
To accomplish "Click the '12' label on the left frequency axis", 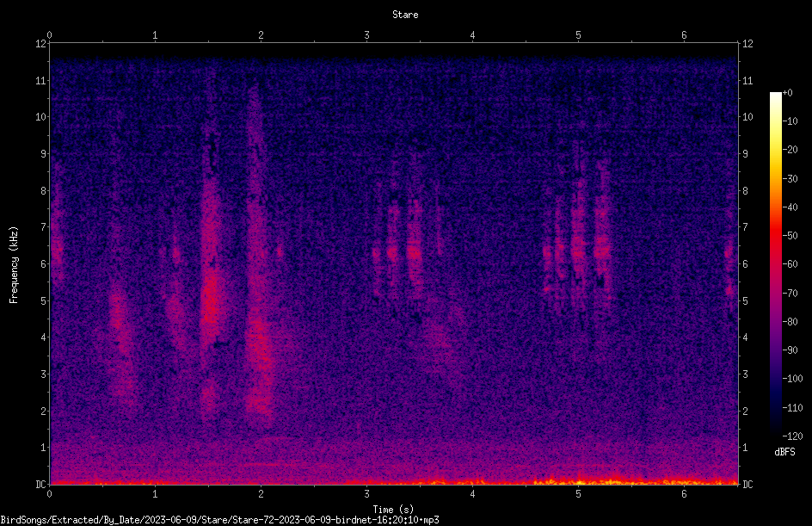I will tap(40, 44).
